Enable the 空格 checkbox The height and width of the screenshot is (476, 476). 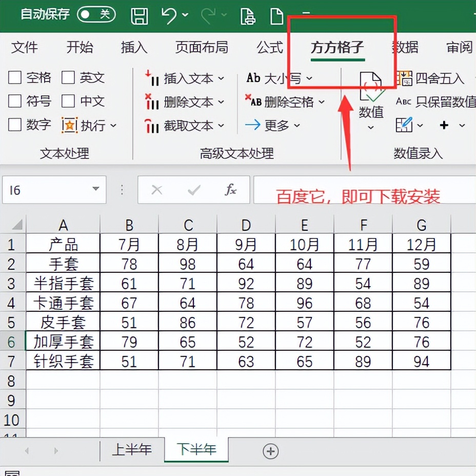click(14, 77)
